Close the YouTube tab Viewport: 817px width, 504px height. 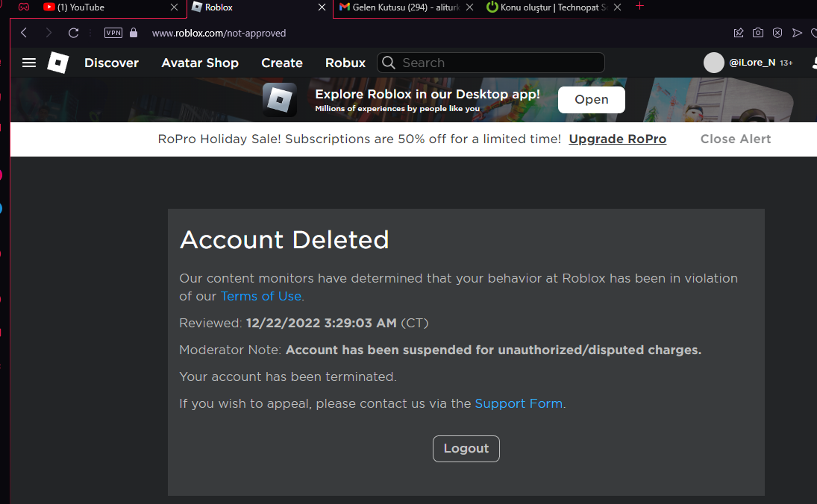[175, 7]
